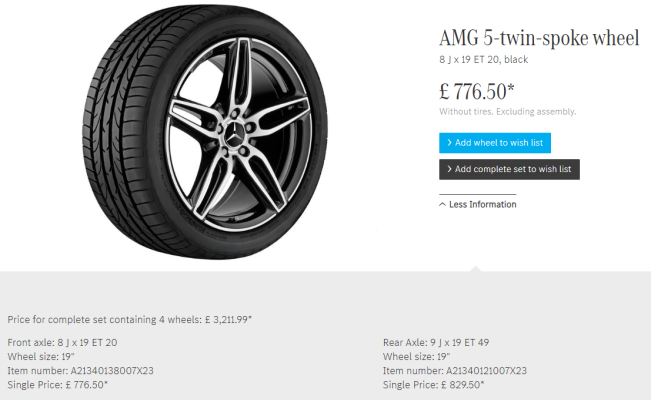Select the Front axle specification line
This screenshot has height=400, width=651.
(62, 342)
